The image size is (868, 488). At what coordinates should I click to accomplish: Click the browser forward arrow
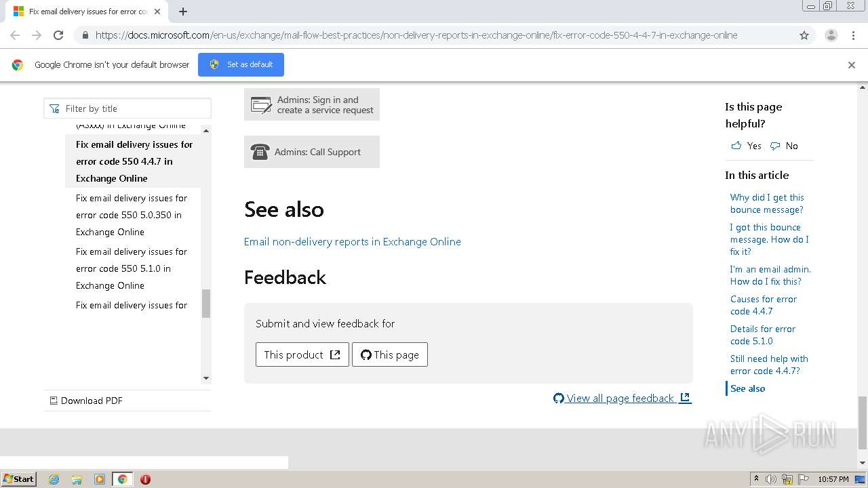click(x=37, y=35)
